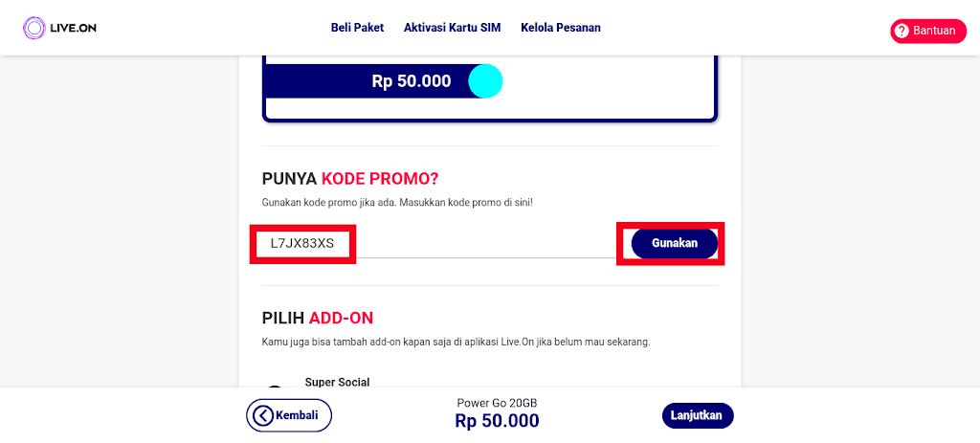Click the Lanjutkan button
Image resolution: width=980 pixels, height=443 pixels.
(x=698, y=415)
